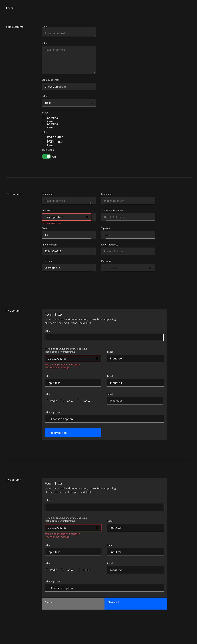Click the Username field with username123
The image size is (197, 644).
[69, 268]
